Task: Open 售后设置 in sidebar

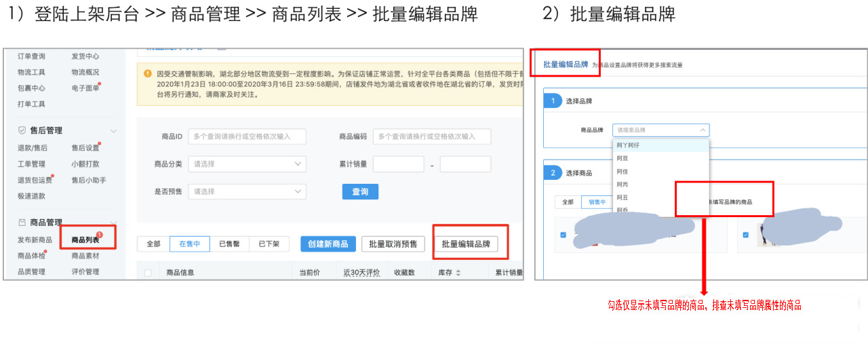Action: pos(85,148)
